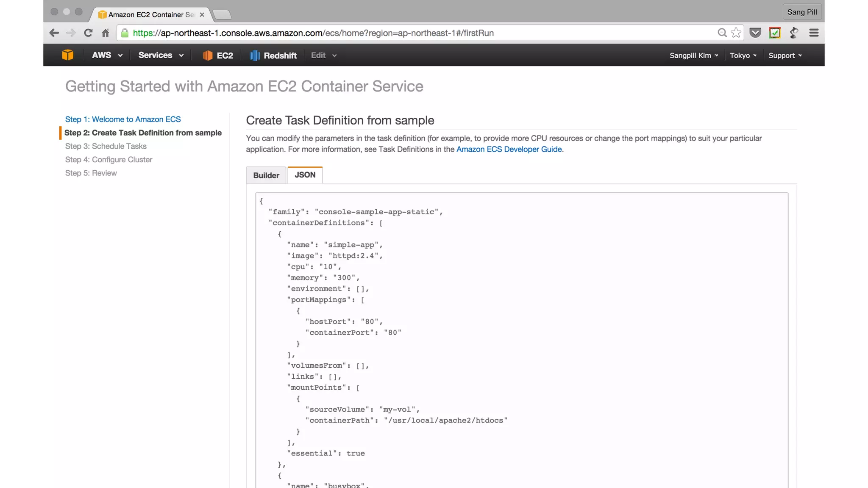Viewport: 868px width, 488px height.
Task: Go back with the browser arrow
Action: coord(54,33)
